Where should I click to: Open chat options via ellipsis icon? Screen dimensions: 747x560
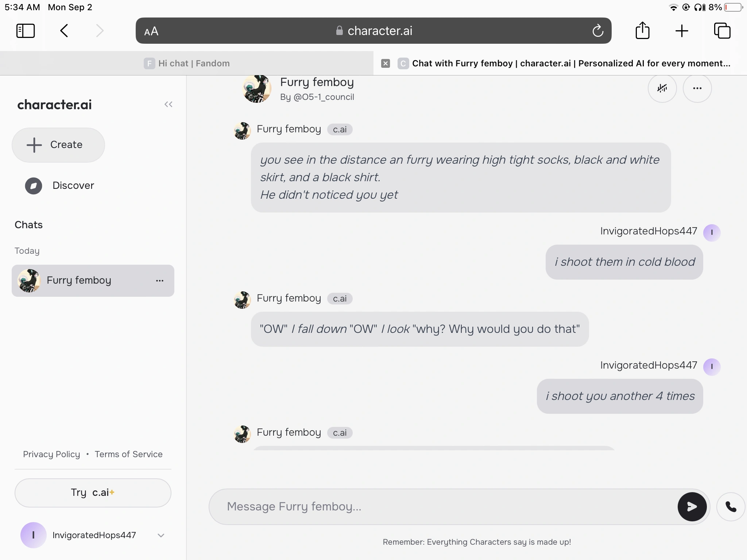[x=697, y=88]
